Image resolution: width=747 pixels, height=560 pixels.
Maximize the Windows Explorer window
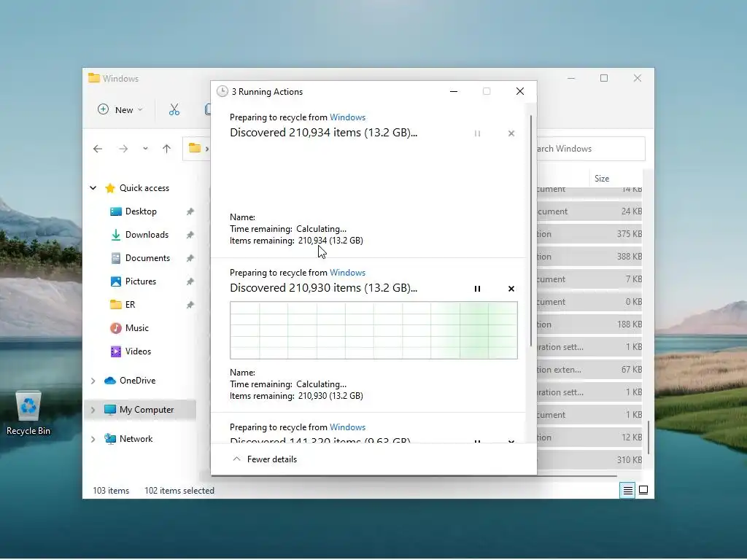(x=604, y=78)
